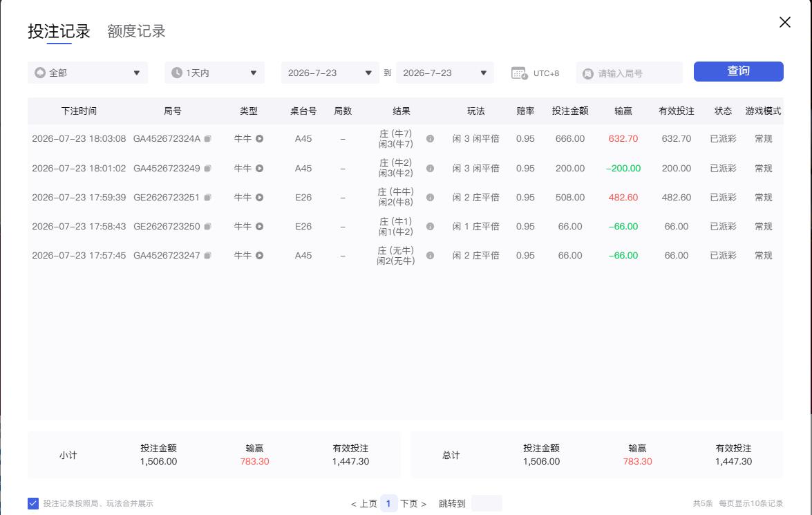Click 投注金额 column header
This screenshot has width=812, height=515.
570,111
